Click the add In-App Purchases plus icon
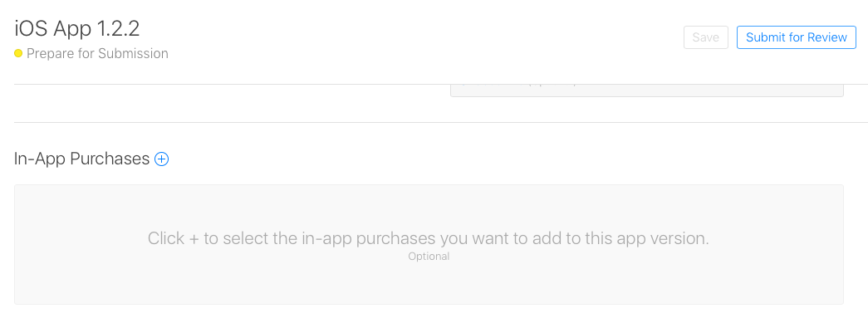Screen dimensions: 868x318 [161, 159]
